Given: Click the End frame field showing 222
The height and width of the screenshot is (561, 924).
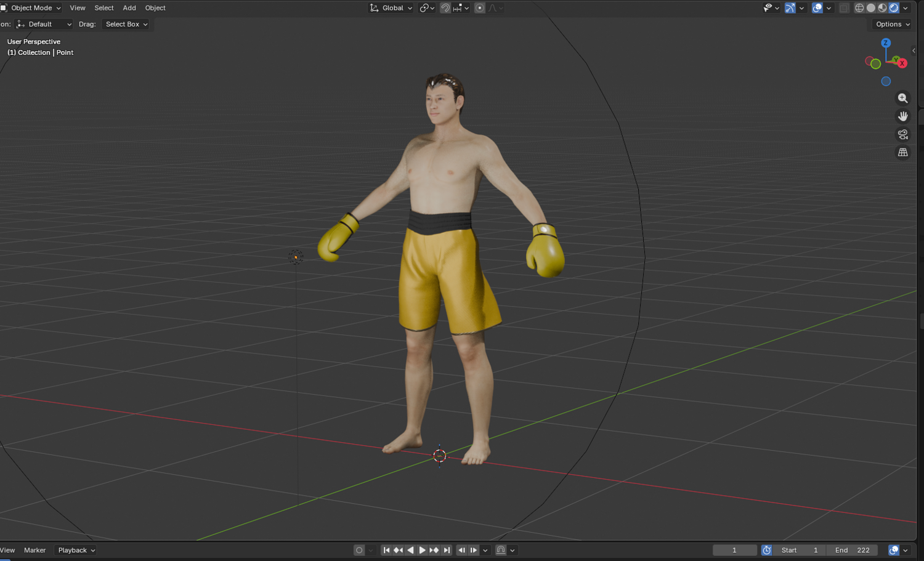Looking at the screenshot, I should coord(853,550).
